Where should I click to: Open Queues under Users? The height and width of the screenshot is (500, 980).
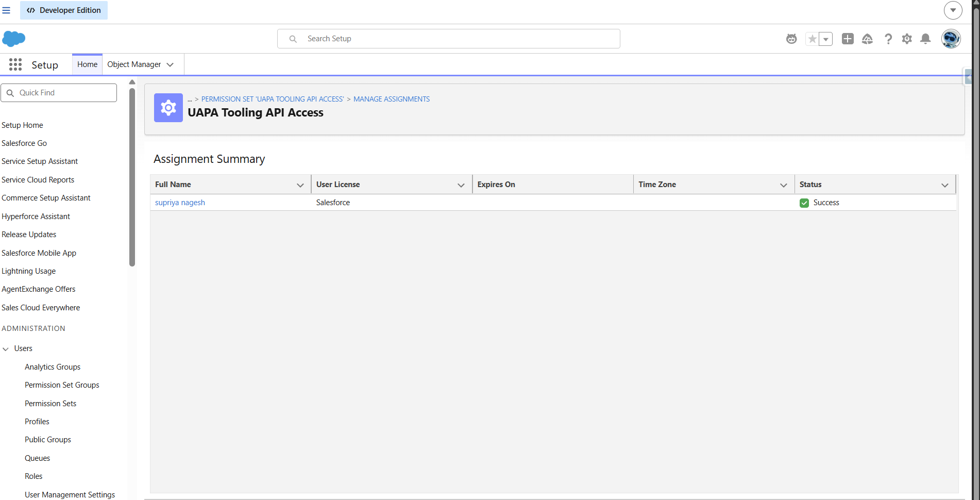click(x=38, y=458)
